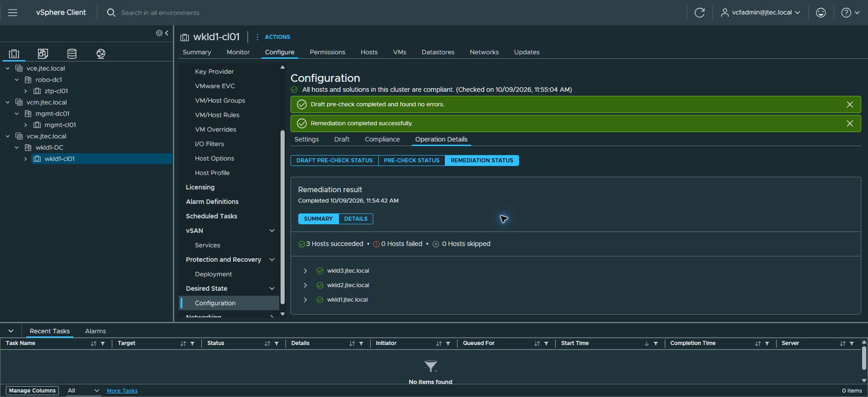Filter the Status column
868x397 pixels.
(277, 344)
